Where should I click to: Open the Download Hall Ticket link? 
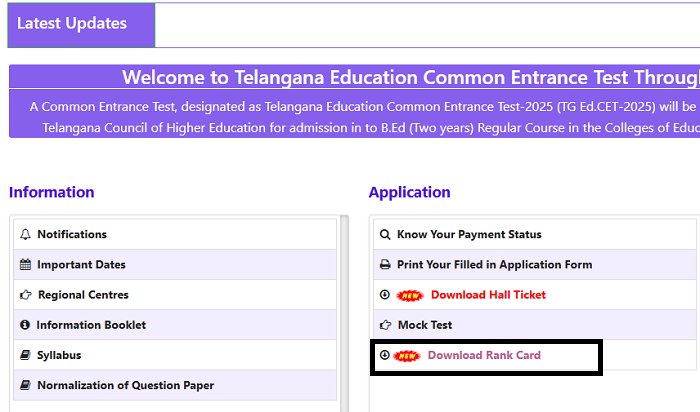[x=488, y=295]
